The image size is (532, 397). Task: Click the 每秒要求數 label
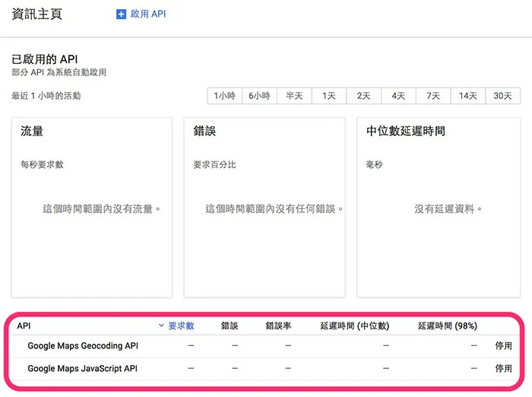(42, 165)
